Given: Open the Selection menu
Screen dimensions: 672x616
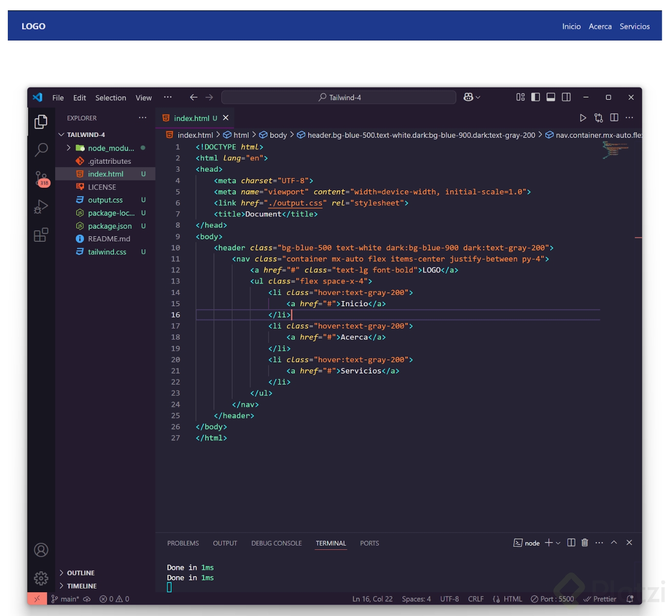Looking at the screenshot, I should 111,98.
